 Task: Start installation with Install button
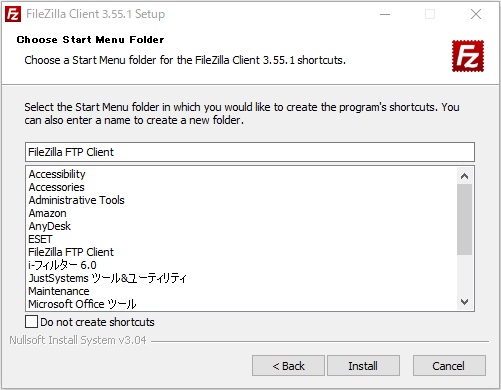[x=363, y=366]
